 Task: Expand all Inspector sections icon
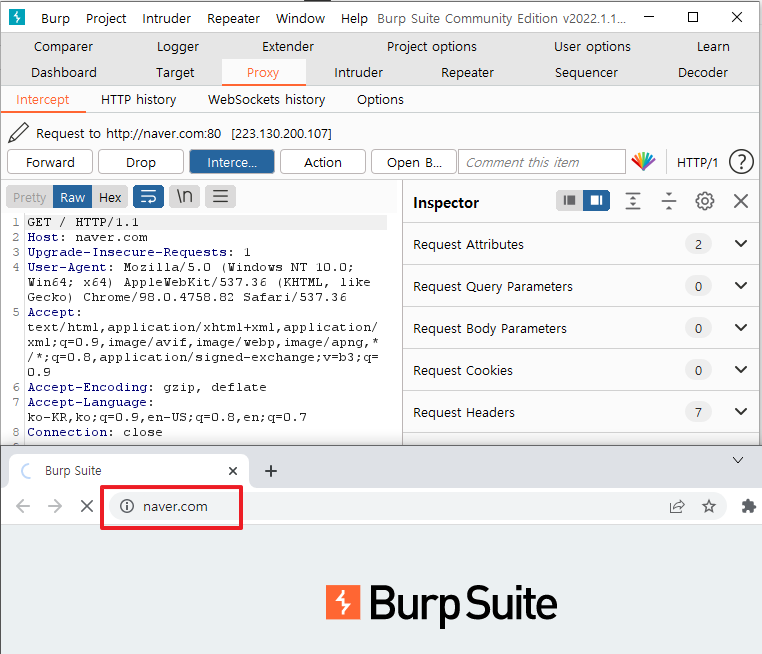pos(633,201)
